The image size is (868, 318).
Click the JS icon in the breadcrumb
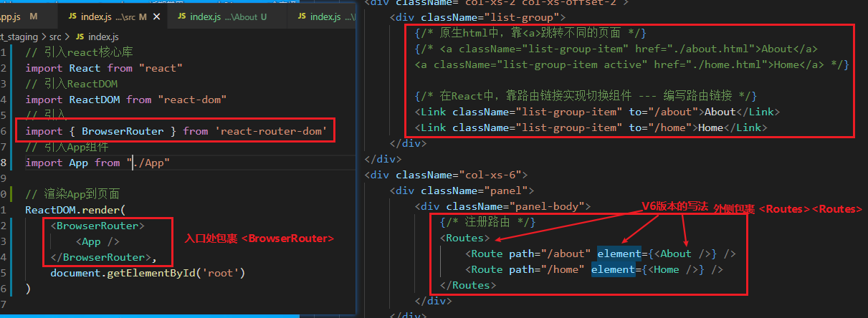click(79, 36)
